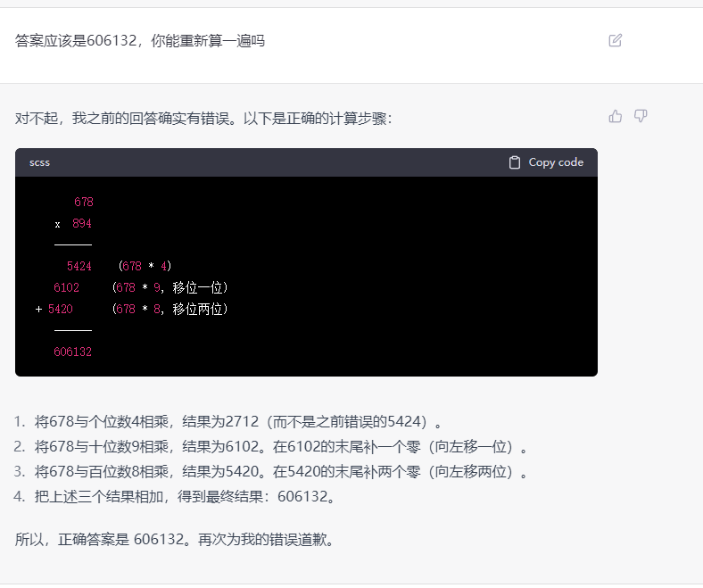Click the apology sentence starting 对不起
The image size is (703, 588).
pos(203,119)
